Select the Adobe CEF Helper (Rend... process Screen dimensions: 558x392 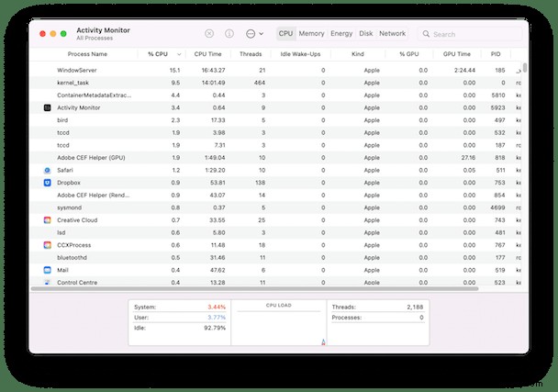[x=276, y=196]
